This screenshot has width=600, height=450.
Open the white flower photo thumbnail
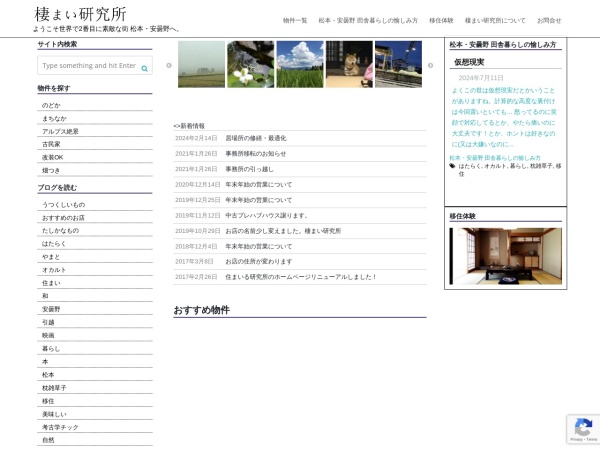(250, 64)
